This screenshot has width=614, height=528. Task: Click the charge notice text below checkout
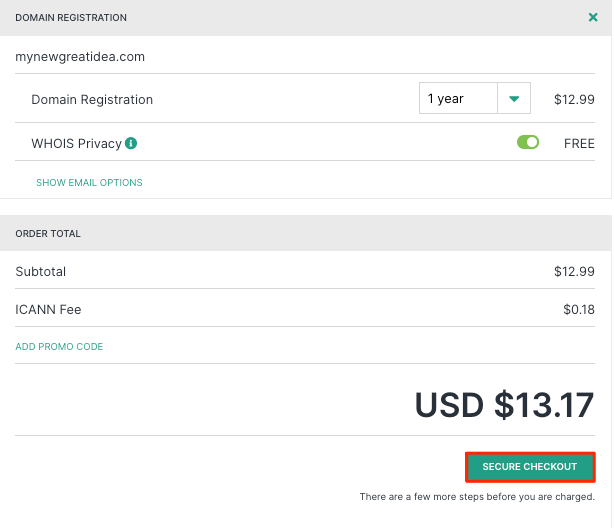pyautogui.click(x=477, y=497)
